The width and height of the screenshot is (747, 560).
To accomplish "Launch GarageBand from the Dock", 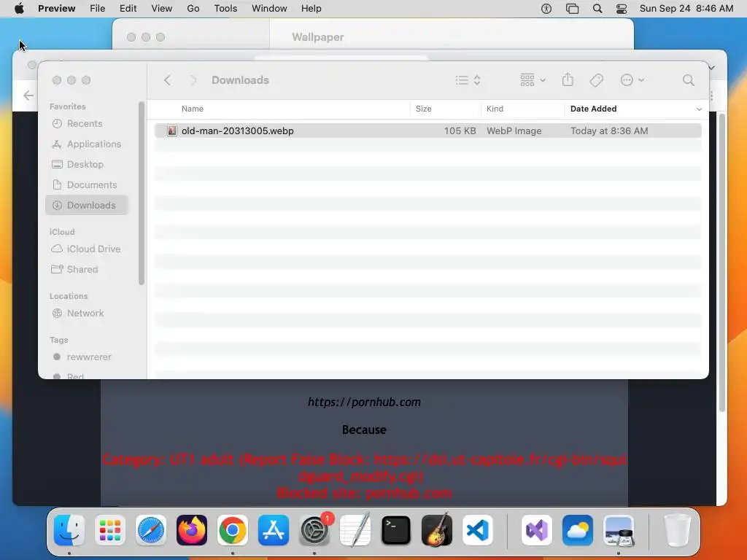I will coord(437,530).
